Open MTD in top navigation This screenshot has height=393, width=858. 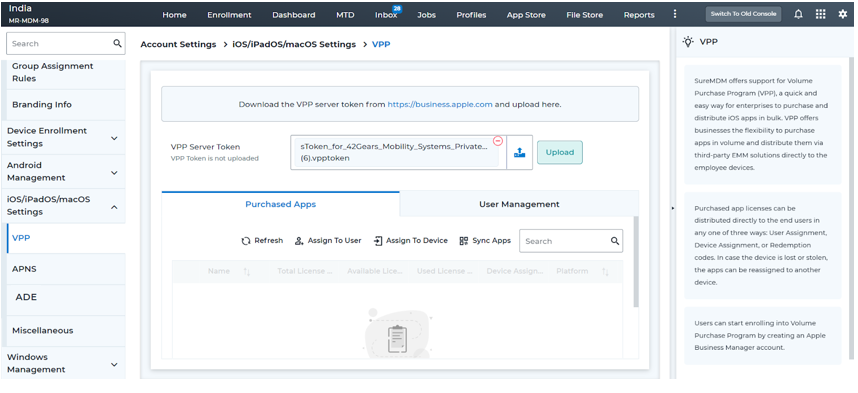(x=345, y=15)
